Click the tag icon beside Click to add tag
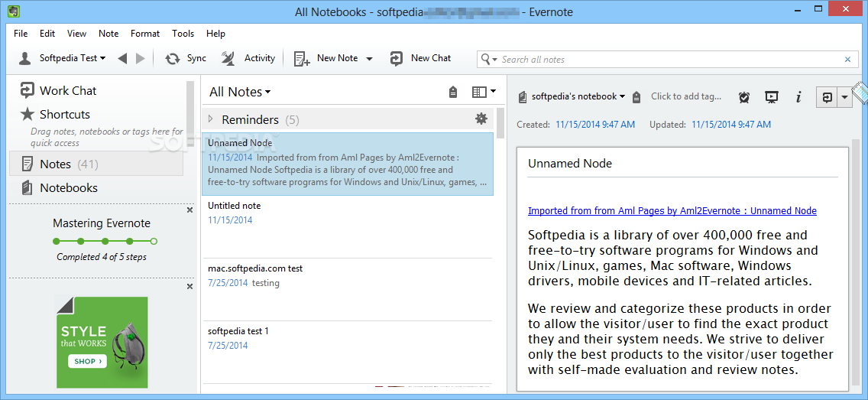This screenshot has height=400, width=868. click(636, 97)
